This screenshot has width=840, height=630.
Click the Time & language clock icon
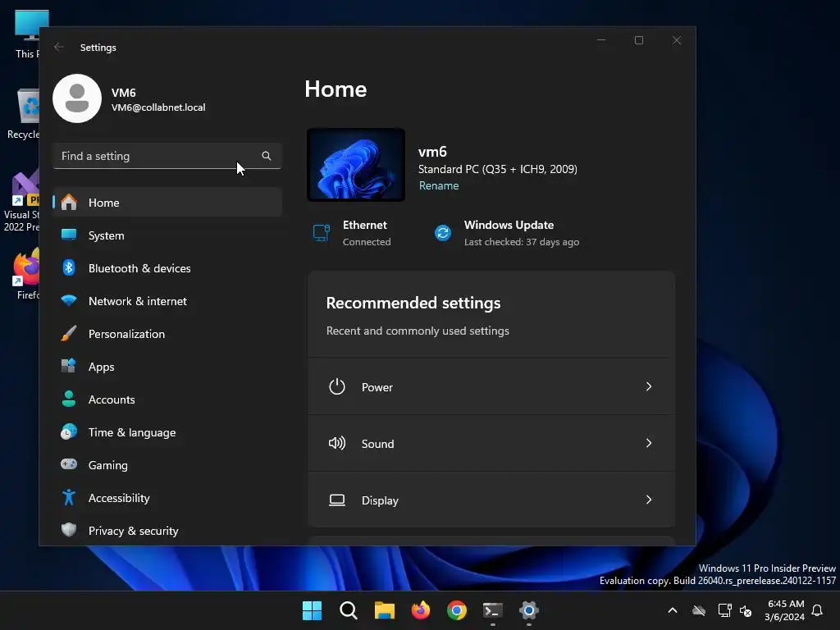69,431
